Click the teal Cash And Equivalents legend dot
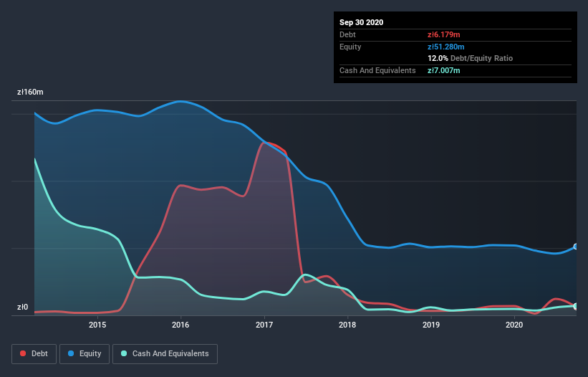 tap(124, 353)
